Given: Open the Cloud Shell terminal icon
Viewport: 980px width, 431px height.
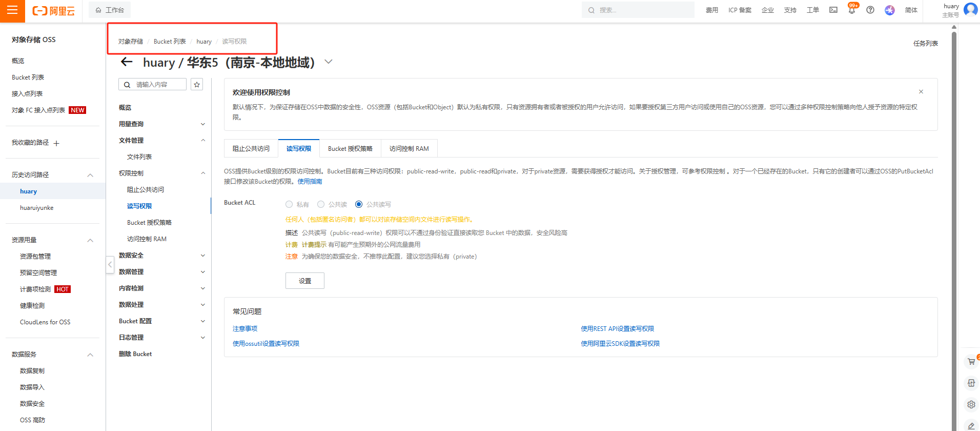Looking at the screenshot, I should click(833, 10).
